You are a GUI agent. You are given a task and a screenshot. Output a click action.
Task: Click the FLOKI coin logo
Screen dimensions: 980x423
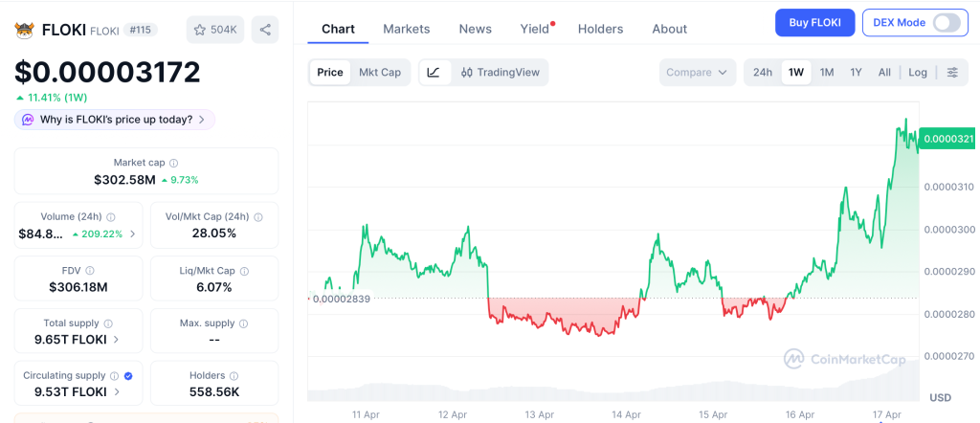pos(24,31)
